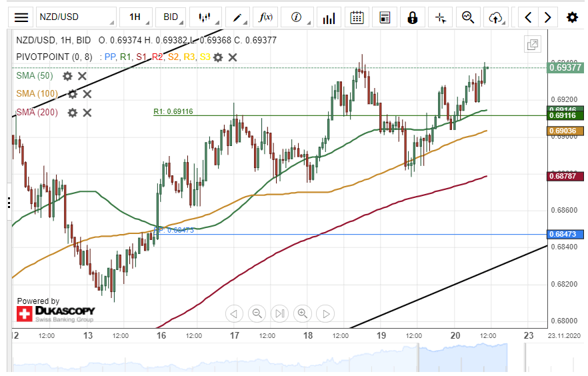This screenshot has height=376, width=588.
Task: Open the hamburger main menu
Action: point(21,17)
